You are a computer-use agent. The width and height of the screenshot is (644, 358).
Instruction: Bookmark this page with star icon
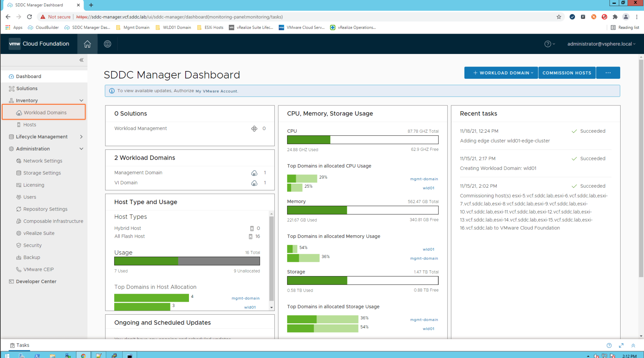tap(559, 17)
